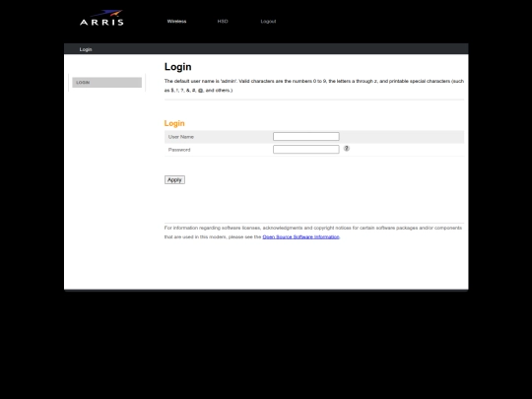Click the orange Login section heading

click(174, 123)
